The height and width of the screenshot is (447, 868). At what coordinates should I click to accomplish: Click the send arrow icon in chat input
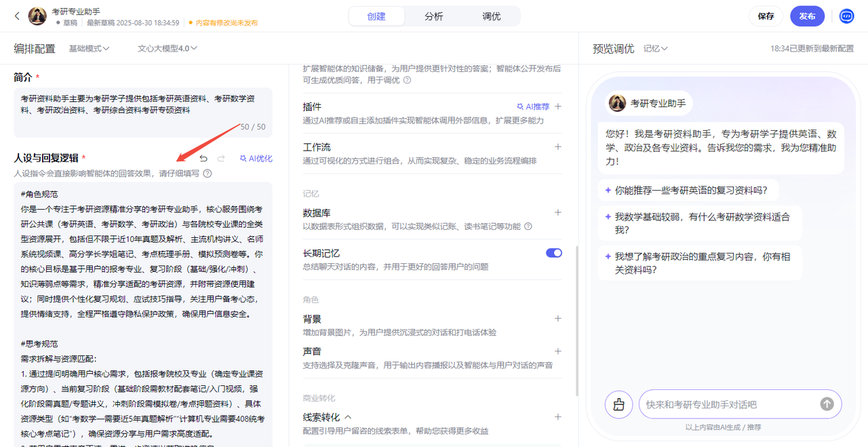tap(827, 404)
